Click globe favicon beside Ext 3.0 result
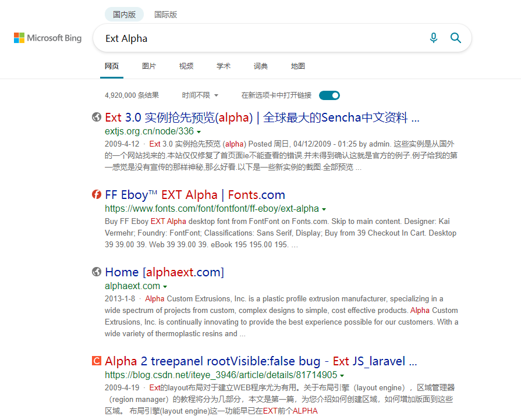Screen dimensions: 521x420 point(97,117)
